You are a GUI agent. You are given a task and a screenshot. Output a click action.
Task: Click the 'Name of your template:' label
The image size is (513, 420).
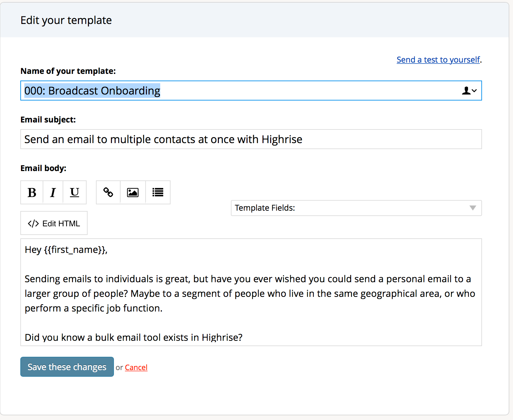68,71
